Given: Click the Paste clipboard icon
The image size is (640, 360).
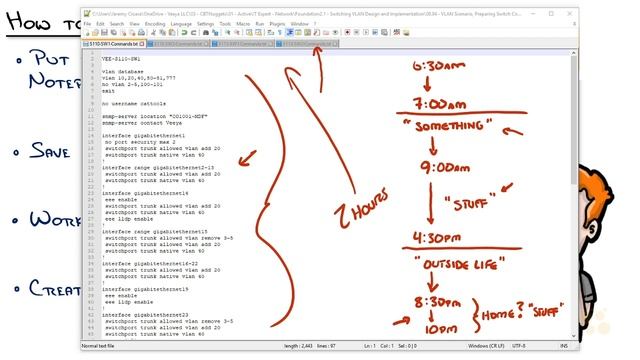Looking at the screenshot, I should (172, 33).
